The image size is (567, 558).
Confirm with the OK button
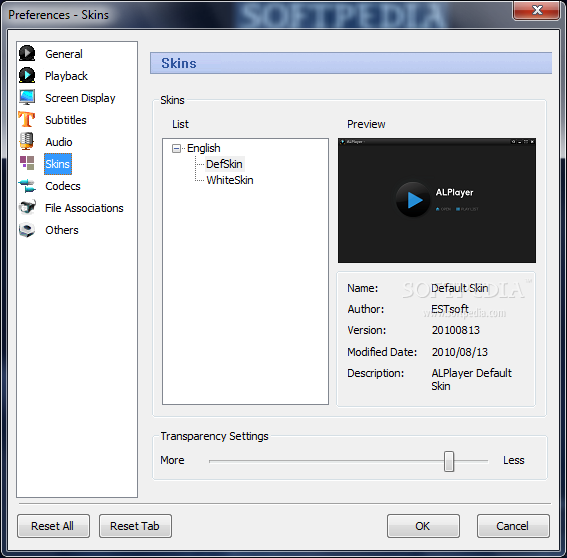point(423,526)
